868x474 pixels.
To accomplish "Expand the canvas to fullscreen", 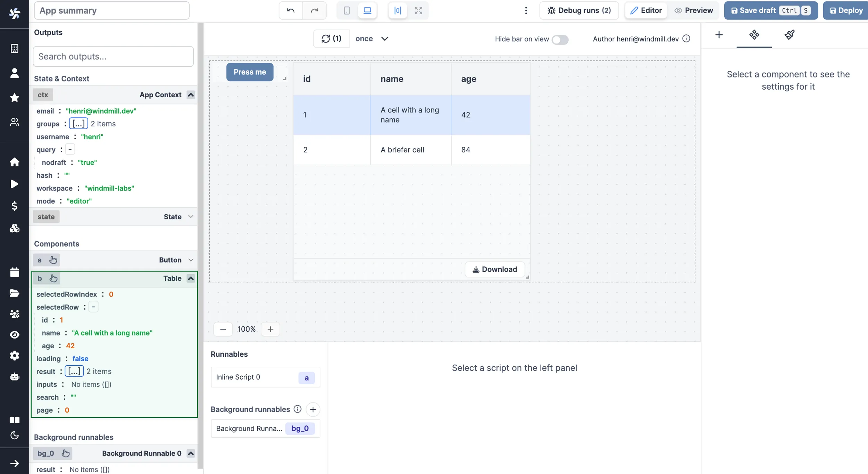I will click(x=418, y=10).
